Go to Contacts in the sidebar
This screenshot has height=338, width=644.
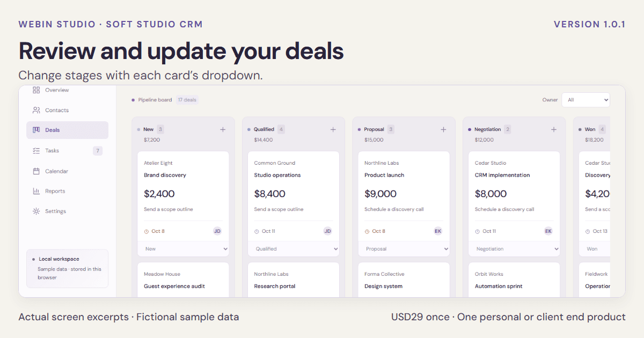67,110
